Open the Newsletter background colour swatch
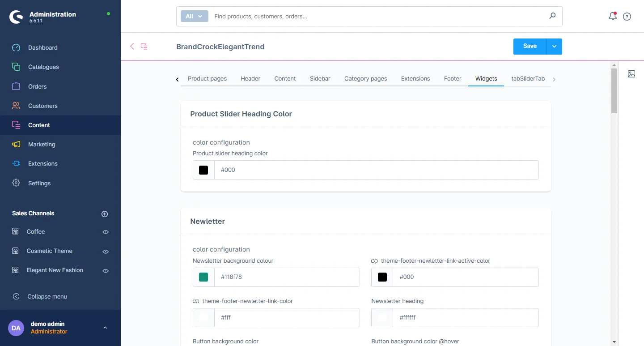The image size is (644, 346). tap(203, 277)
